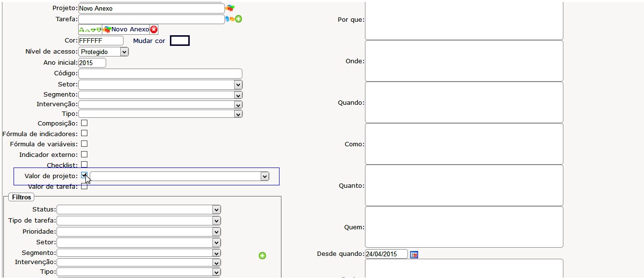The image size is (644, 280).
Task: Move Novo Anexo to top with first arrow
Action: [x=82, y=30]
